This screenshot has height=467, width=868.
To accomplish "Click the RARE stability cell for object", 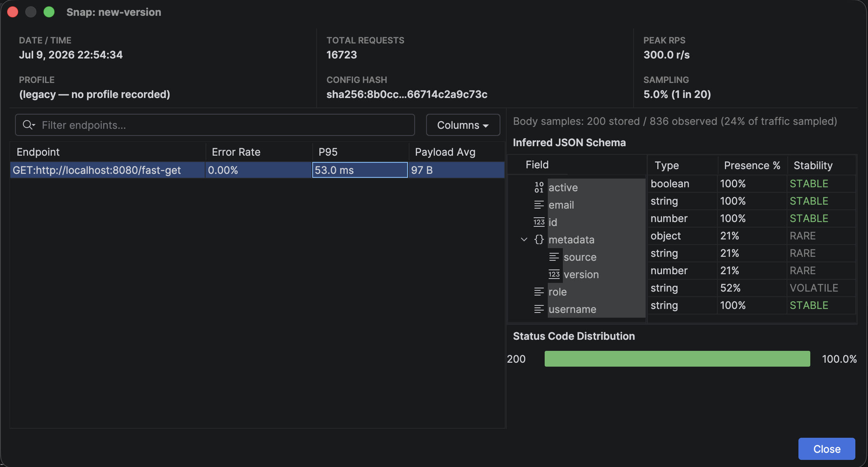I will pos(821,236).
